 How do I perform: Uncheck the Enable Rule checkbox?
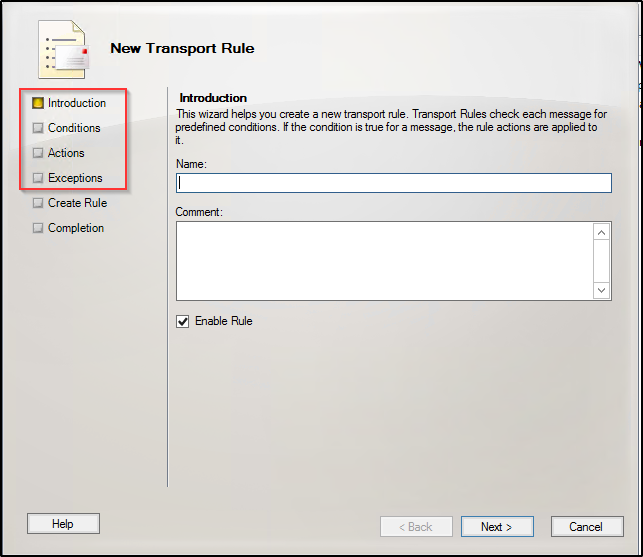tap(182, 321)
